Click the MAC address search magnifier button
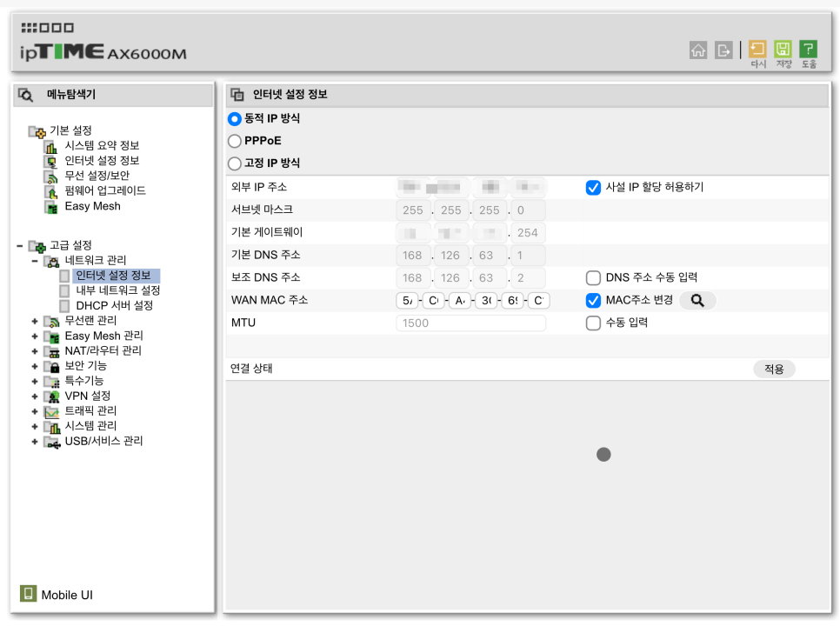The height and width of the screenshot is (626, 840). [x=697, y=301]
